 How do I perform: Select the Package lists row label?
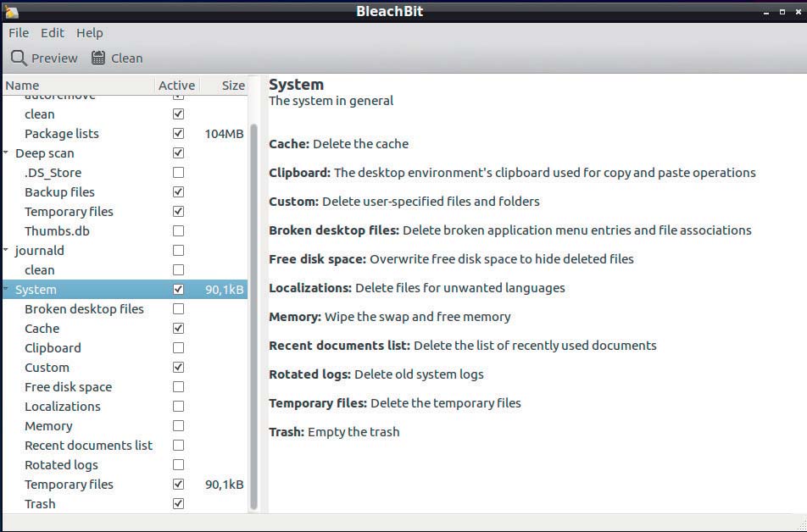[x=62, y=134]
